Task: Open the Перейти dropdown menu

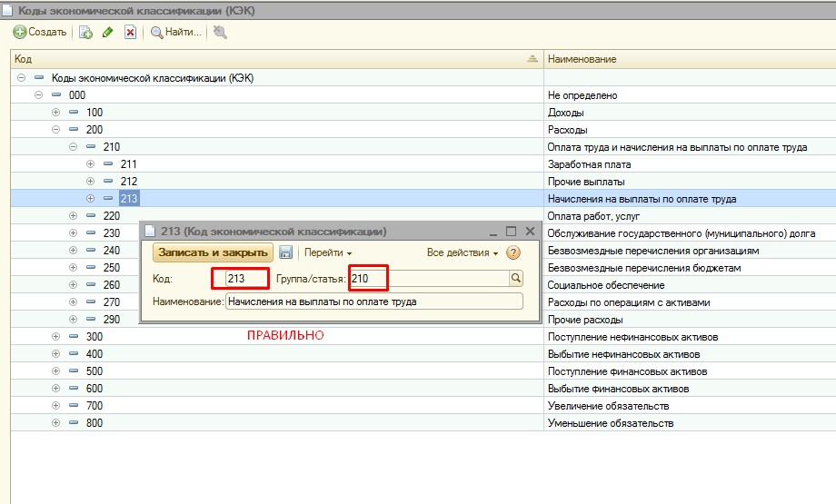Action: 327,252
